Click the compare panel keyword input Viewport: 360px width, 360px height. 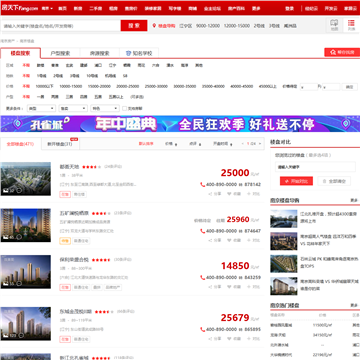pyautogui.click(x=315, y=167)
